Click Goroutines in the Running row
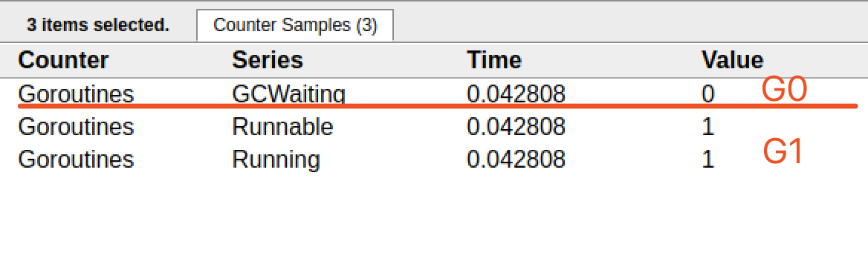 (x=76, y=160)
